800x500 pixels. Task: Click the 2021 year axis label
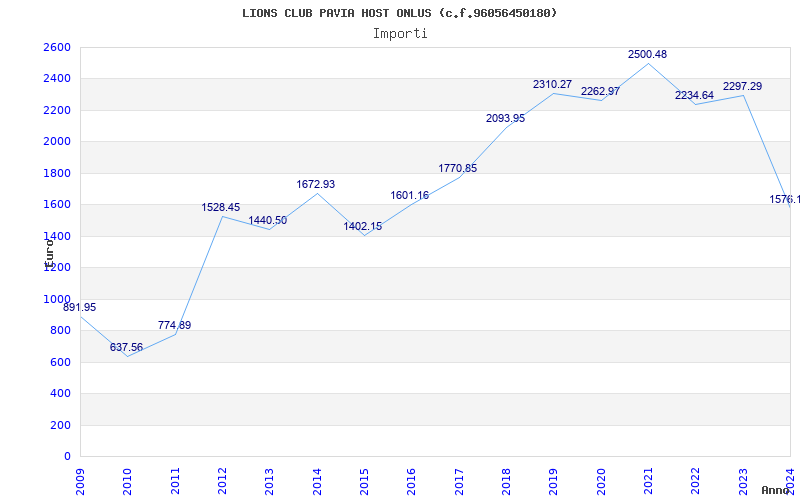[x=648, y=481]
